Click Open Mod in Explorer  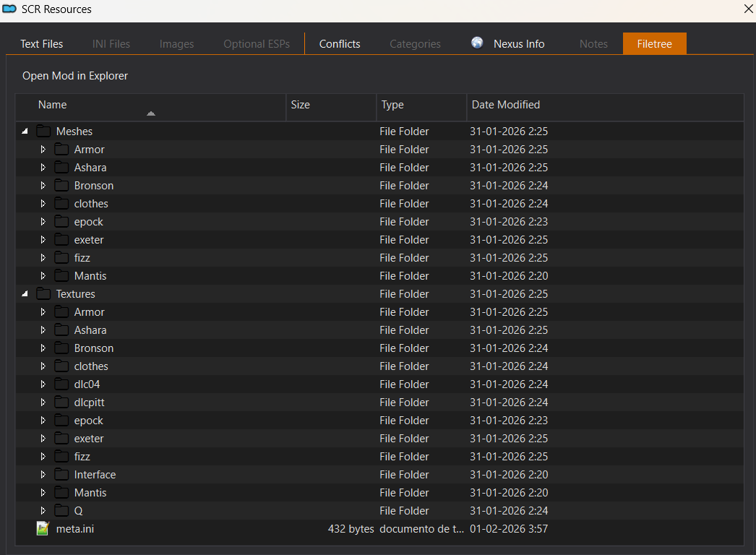(x=75, y=76)
